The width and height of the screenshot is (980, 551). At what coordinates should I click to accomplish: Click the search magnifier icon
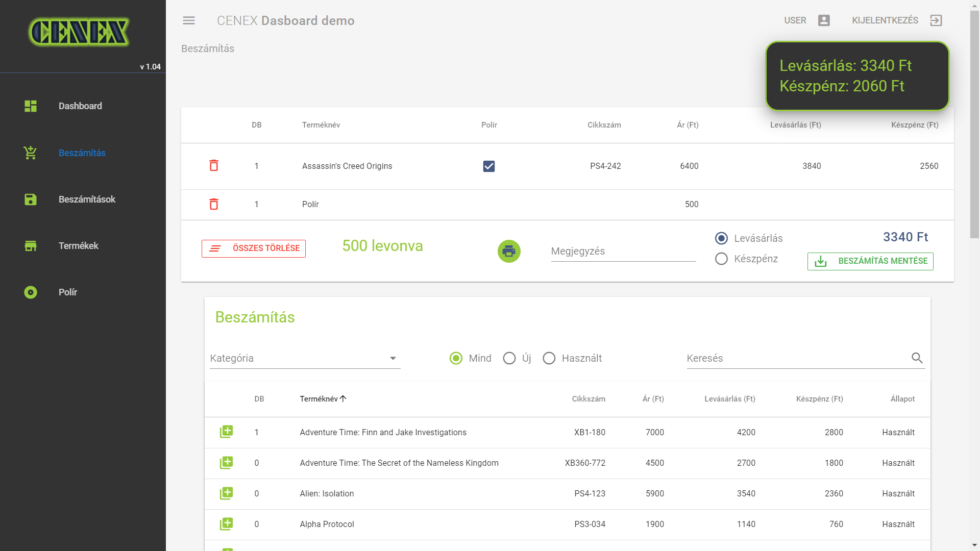click(917, 358)
